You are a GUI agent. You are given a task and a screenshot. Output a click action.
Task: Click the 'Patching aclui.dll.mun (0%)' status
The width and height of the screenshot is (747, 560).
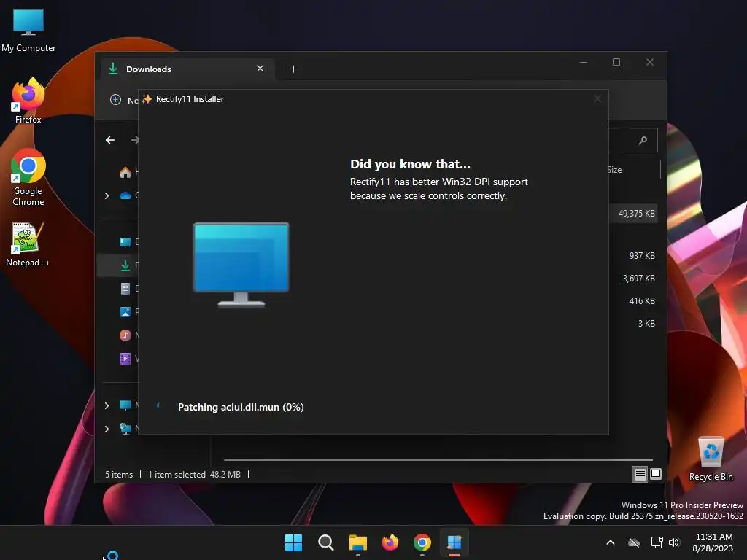click(x=241, y=407)
